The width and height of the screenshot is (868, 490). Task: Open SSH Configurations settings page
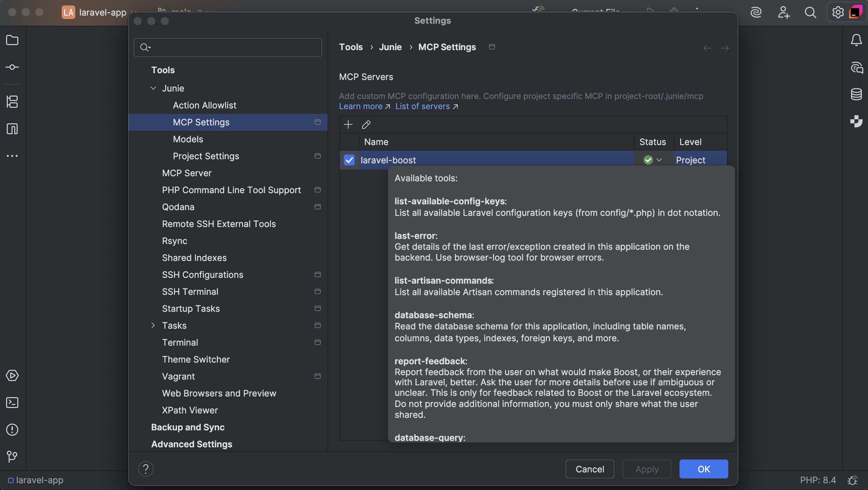(202, 274)
